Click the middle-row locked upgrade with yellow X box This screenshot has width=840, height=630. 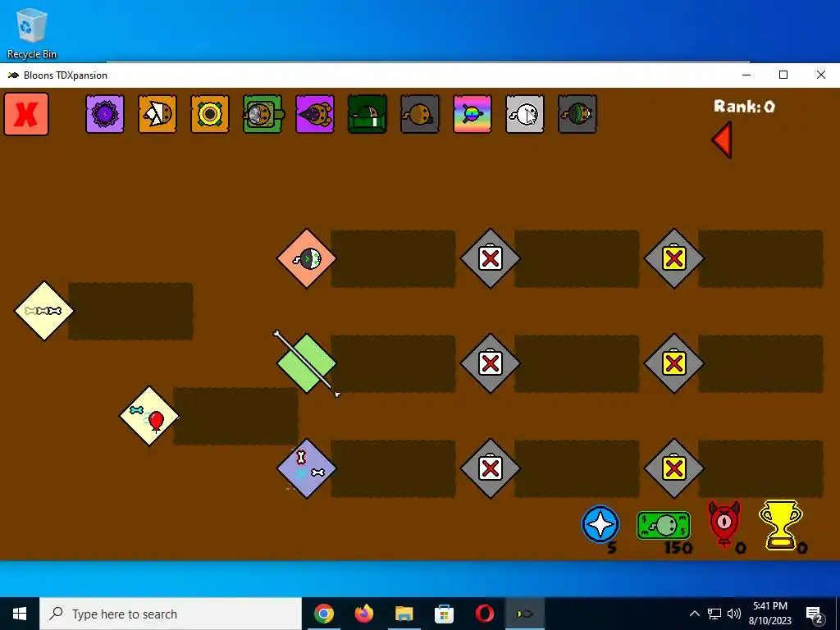click(x=674, y=363)
